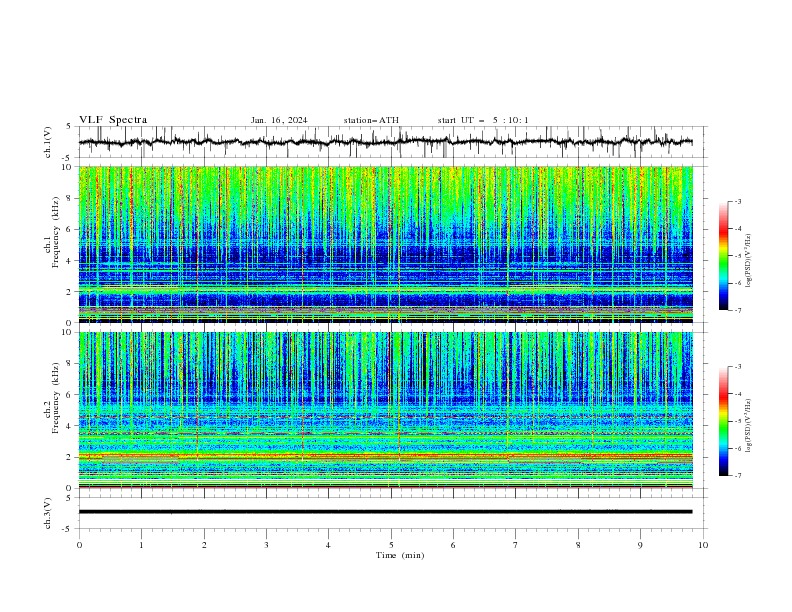The image size is (792, 612).
Task: Click the ch.3 flat waveform trace
Action: coord(385,512)
